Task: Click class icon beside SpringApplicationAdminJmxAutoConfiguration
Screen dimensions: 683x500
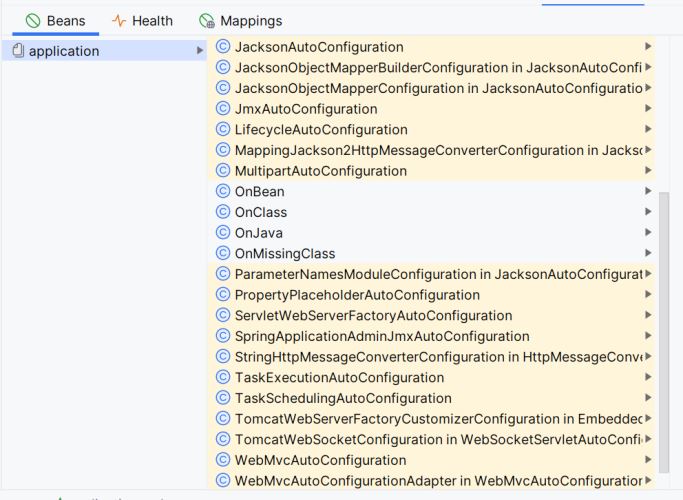Action: pyautogui.click(x=223, y=336)
